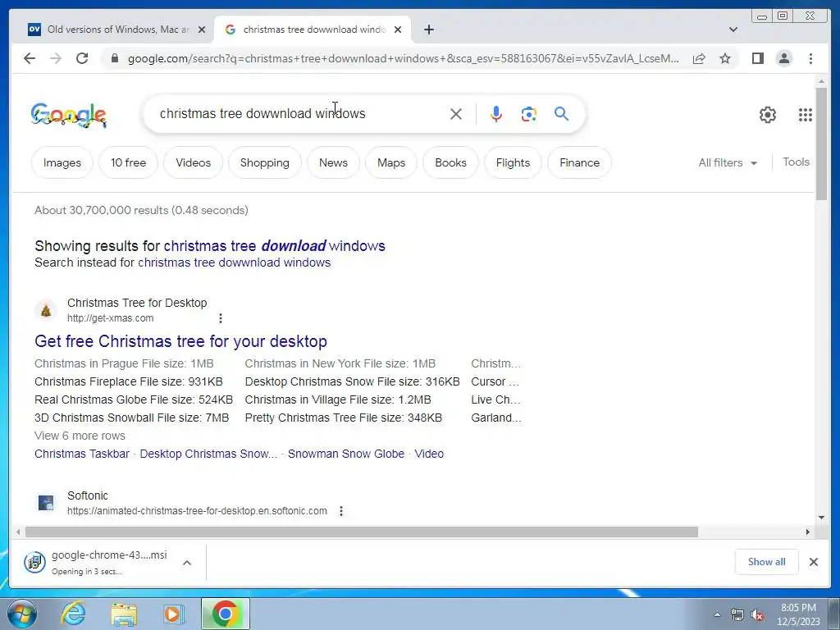Open the Christmas Taskbar sitelink
840x630 pixels.
coord(82,454)
